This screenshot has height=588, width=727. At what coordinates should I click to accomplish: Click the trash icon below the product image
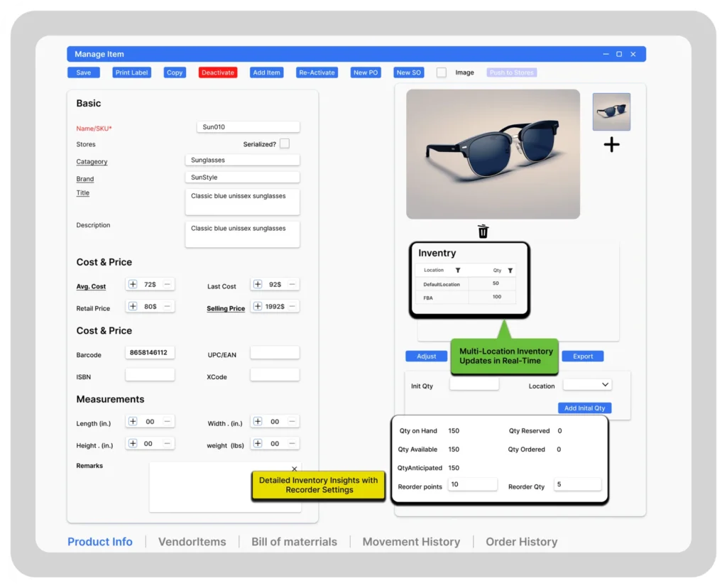(x=483, y=232)
